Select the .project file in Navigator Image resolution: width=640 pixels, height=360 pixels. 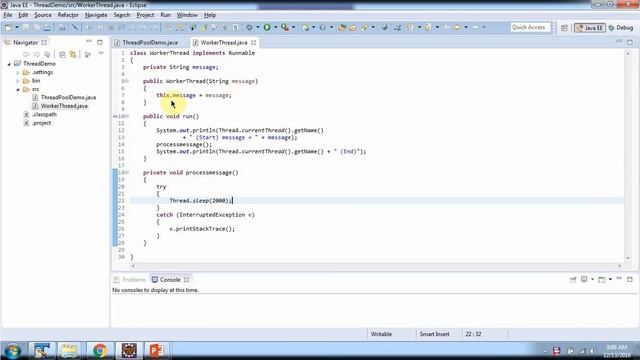41,123
